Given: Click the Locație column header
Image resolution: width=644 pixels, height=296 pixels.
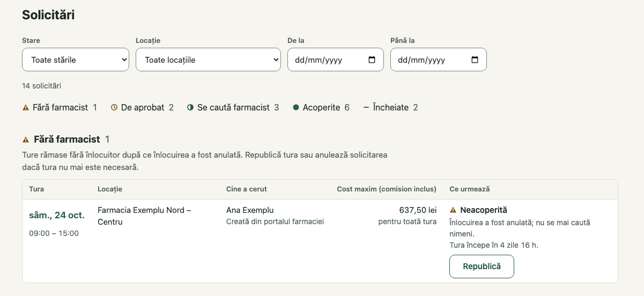Looking at the screenshot, I should pyautogui.click(x=110, y=189).
